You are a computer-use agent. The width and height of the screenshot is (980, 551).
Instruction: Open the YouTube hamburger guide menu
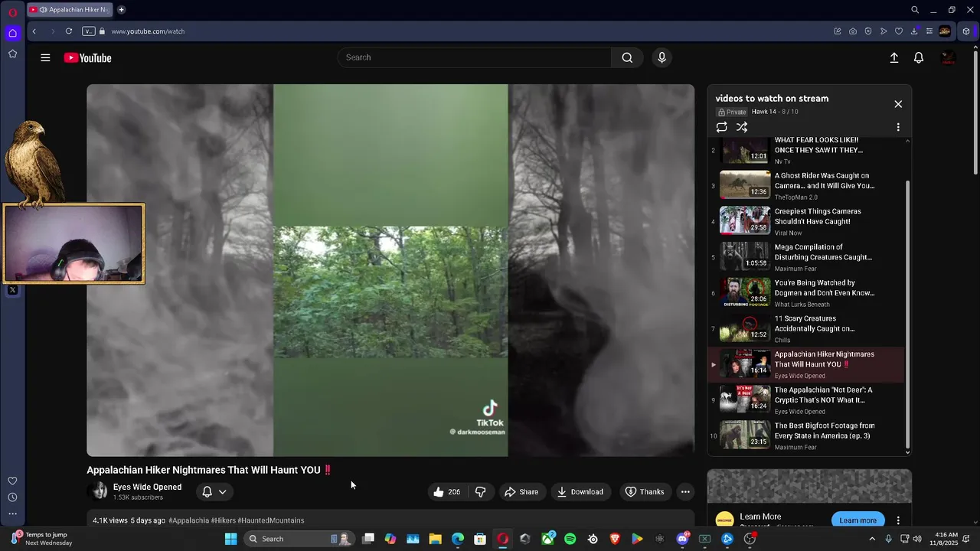[x=45, y=57]
